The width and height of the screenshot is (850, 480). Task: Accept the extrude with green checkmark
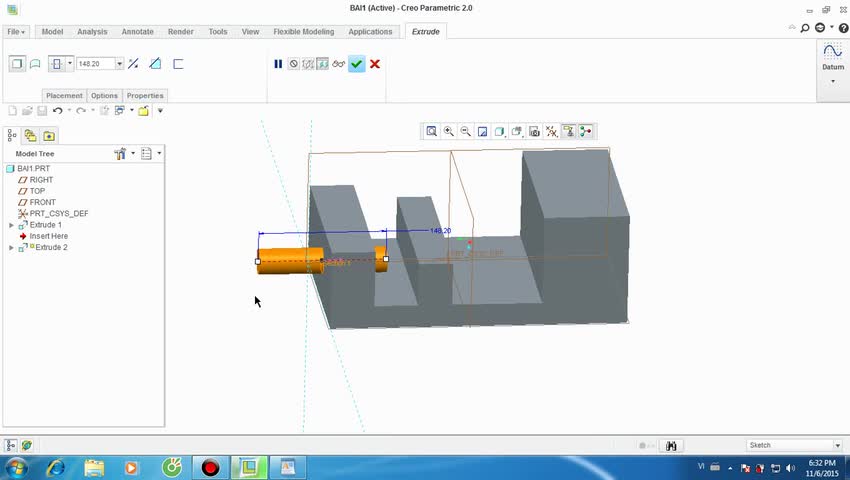click(356, 64)
